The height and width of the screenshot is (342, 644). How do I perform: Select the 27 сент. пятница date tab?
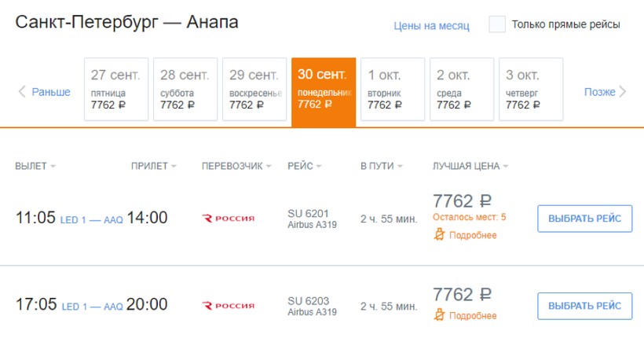point(116,90)
